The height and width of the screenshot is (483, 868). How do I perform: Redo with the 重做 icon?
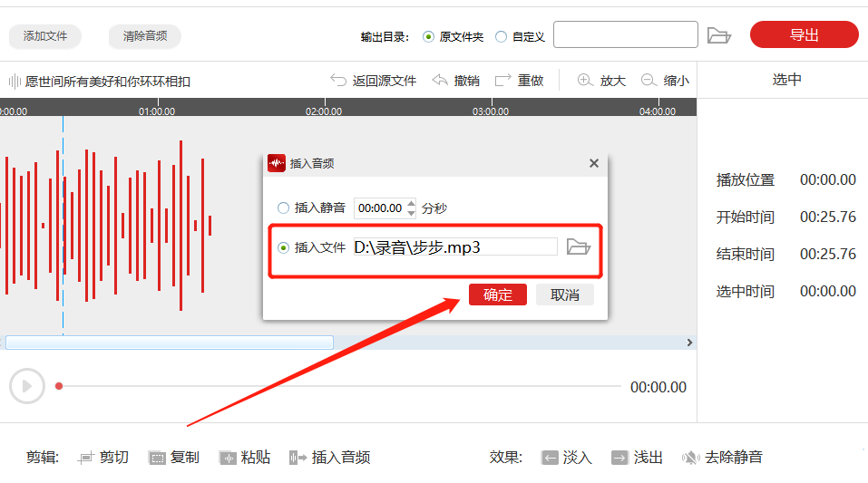(x=502, y=81)
